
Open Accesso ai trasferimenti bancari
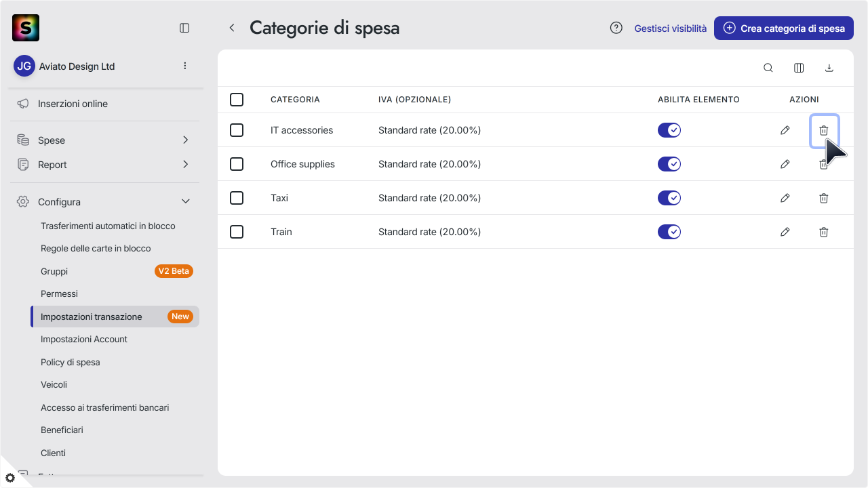[104, 407]
